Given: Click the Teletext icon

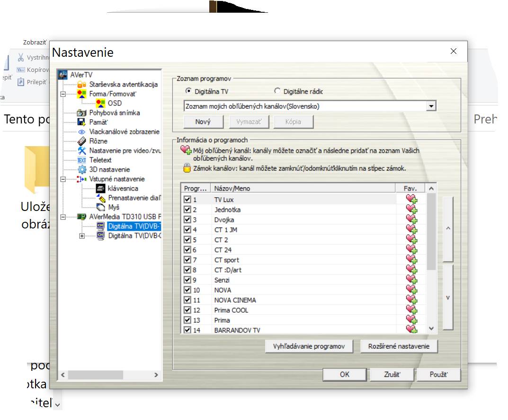Looking at the screenshot, I should point(81,160).
